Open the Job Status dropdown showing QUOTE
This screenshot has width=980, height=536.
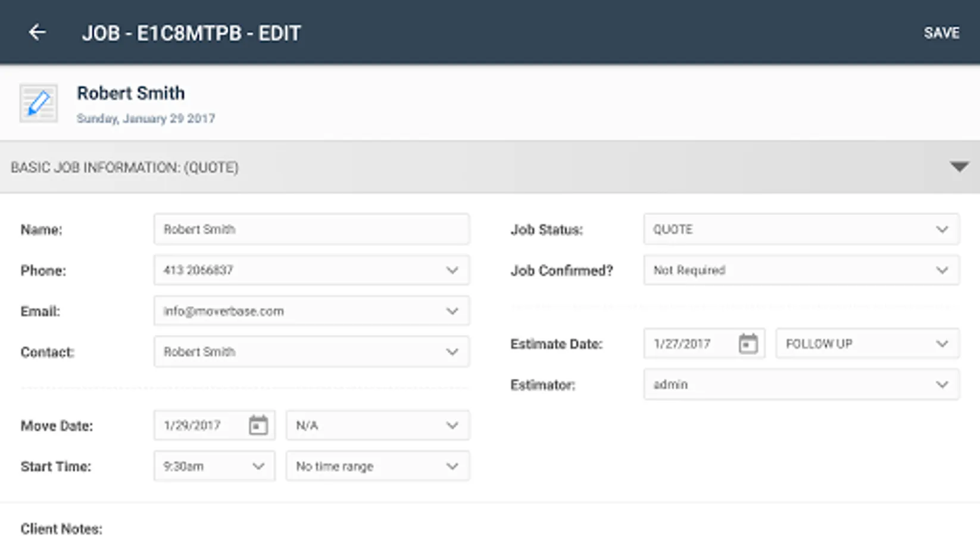(801, 229)
